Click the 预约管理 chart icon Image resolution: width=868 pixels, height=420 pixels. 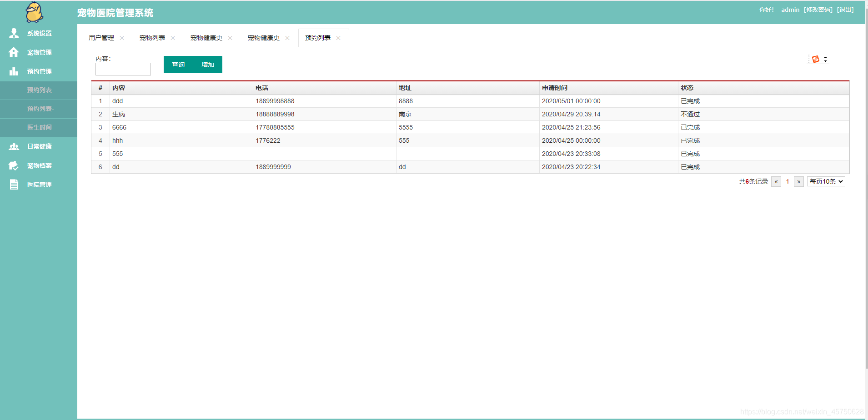(x=14, y=71)
